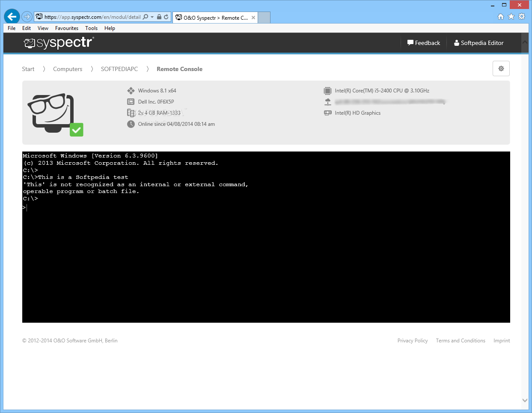This screenshot has width=532, height=413.
Task: Select 'Dell Inc. 0F6X5P' text
Action: (x=156, y=102)
